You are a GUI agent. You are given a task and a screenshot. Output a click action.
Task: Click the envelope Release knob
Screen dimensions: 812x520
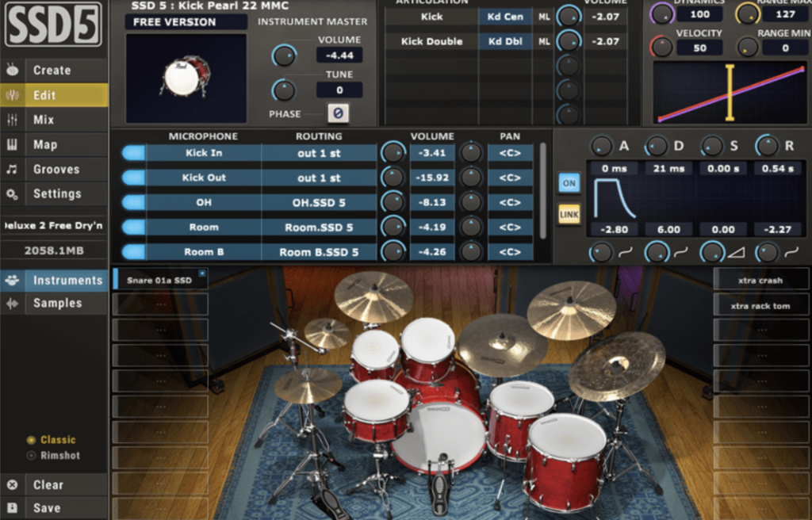[767, 146]
